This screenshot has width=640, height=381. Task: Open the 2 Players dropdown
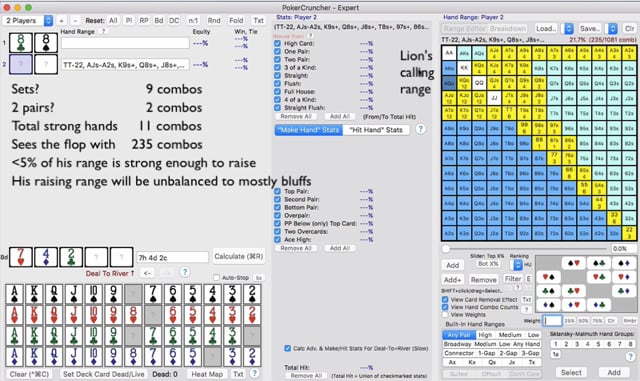(28, 20)
